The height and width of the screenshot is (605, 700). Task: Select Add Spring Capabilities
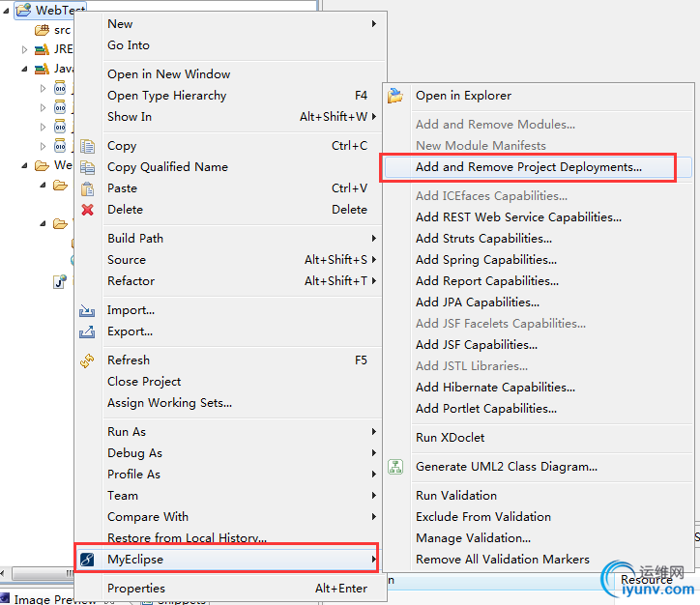click(485, 260)
